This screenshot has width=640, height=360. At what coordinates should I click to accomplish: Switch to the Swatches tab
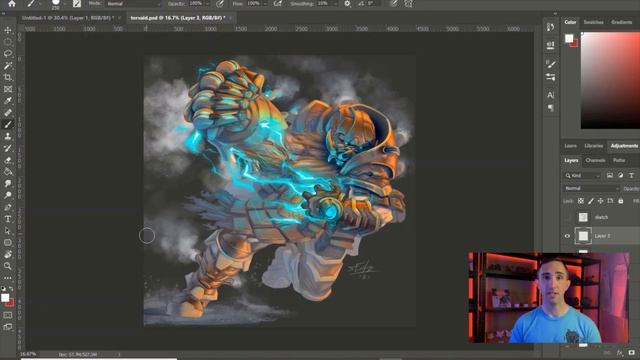coord(593,22)
